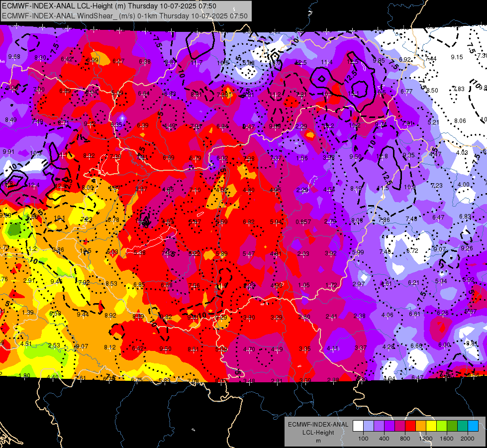Click the grid value 4.51
Image resolution: width=487 pixels, height=448 pixels.
(x=26, y=343)
